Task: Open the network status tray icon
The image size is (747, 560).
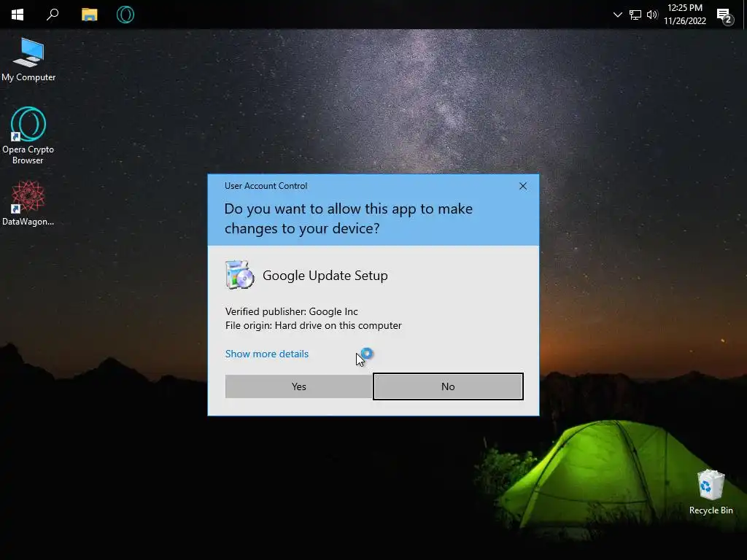Action: 635,15
